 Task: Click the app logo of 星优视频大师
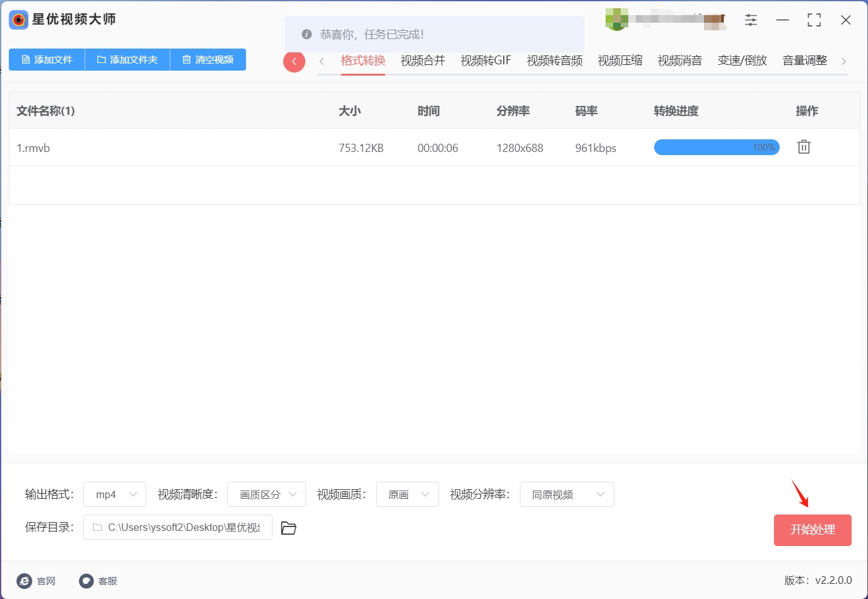click(18, 20)
